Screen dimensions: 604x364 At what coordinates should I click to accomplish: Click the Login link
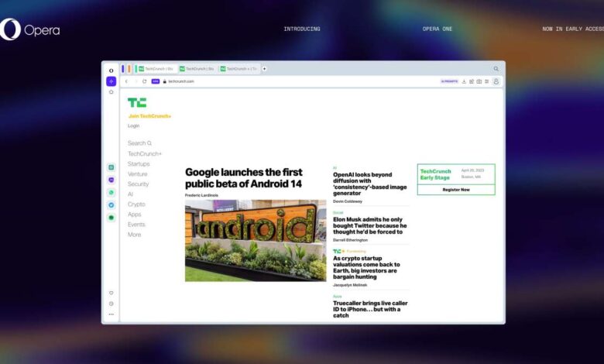[x=134, y=126]
